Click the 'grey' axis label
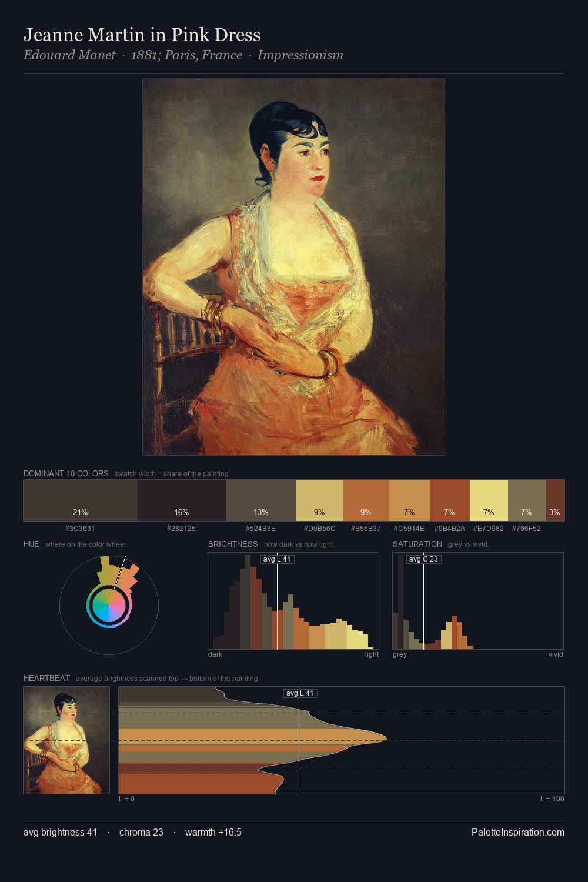588x882 pixels. pyautogui.click(x=400, y=654)
